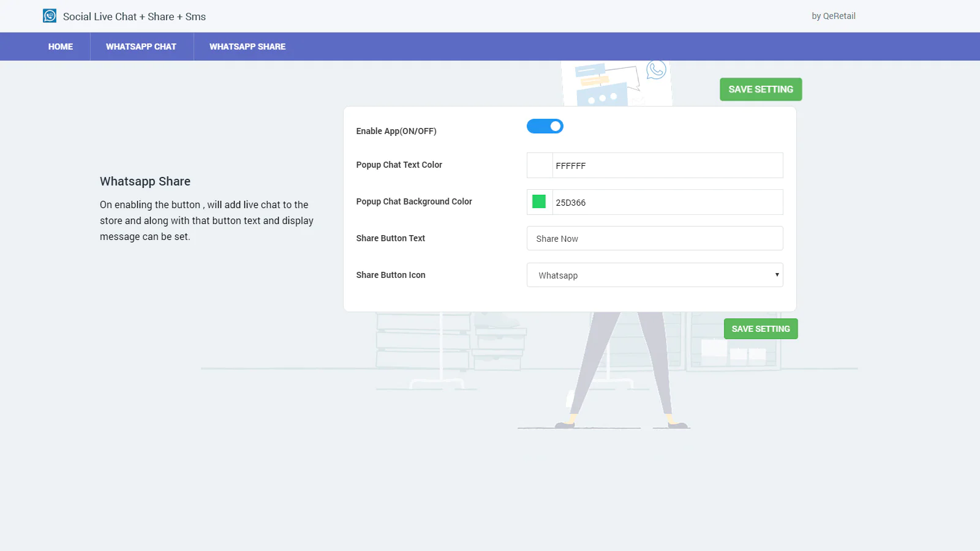Click the Share Button Icon label

(391, 275)
